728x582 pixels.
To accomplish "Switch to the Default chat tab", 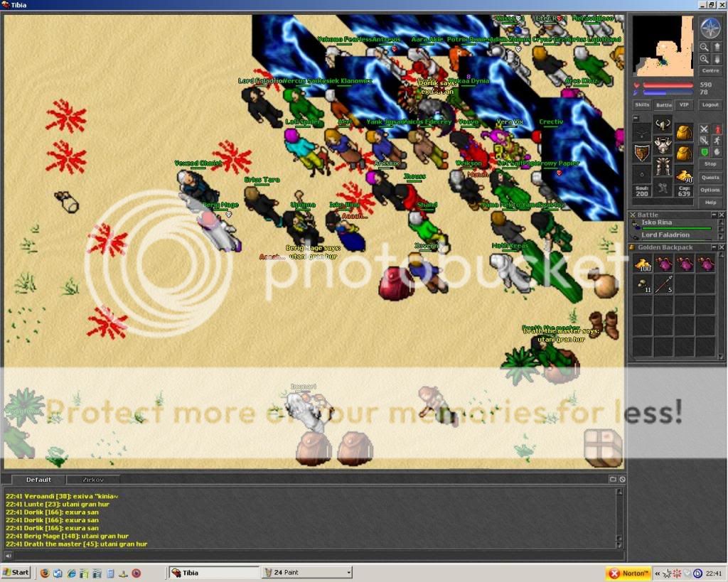I will [x=38, y=480].
